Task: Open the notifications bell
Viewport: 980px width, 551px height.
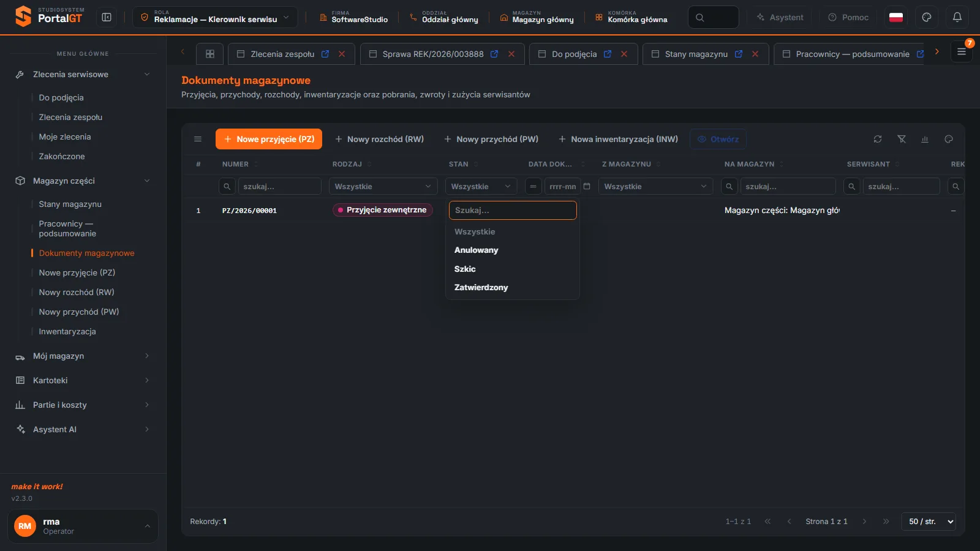Action: [x=957, y=17]
